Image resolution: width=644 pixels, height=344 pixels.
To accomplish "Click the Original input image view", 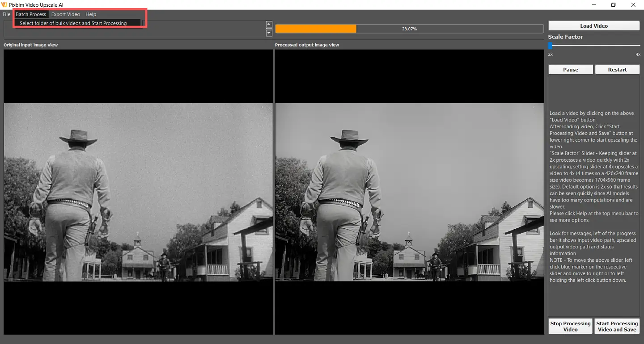I will [138, 192].
